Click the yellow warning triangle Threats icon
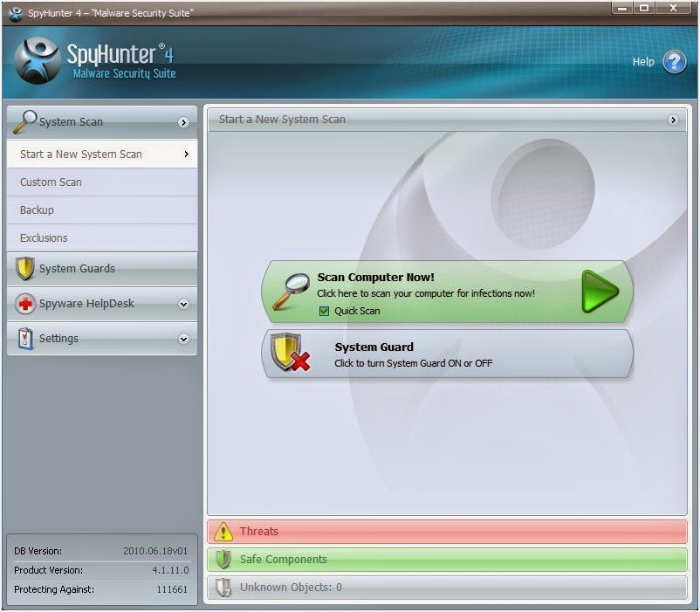Viewport: 700px width, 612px height. [x=223, y=531]
